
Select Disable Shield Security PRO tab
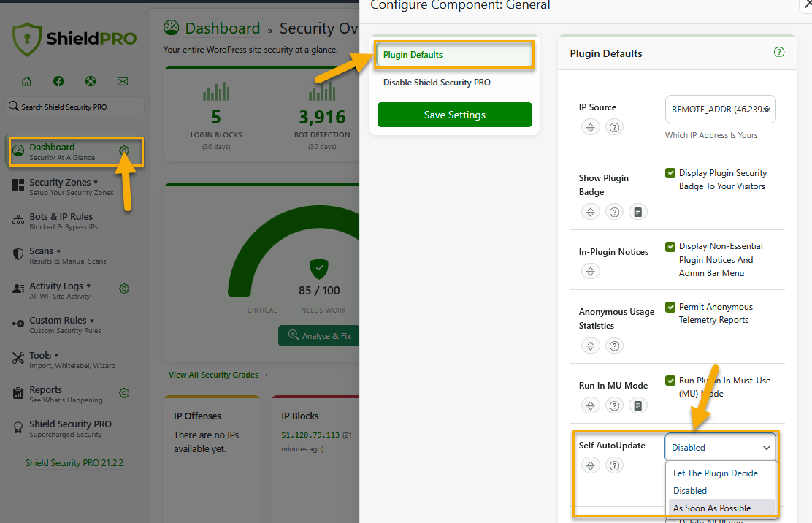[x=454, y=83]
